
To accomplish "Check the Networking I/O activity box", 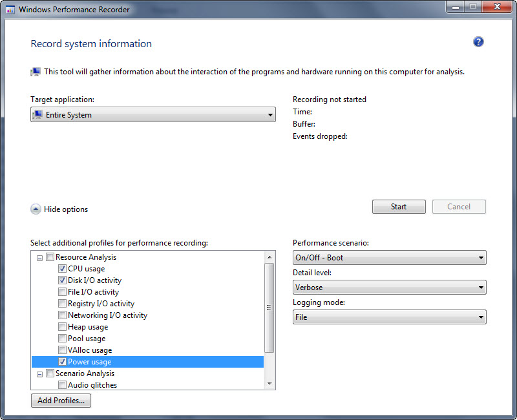I will [62, 315].
